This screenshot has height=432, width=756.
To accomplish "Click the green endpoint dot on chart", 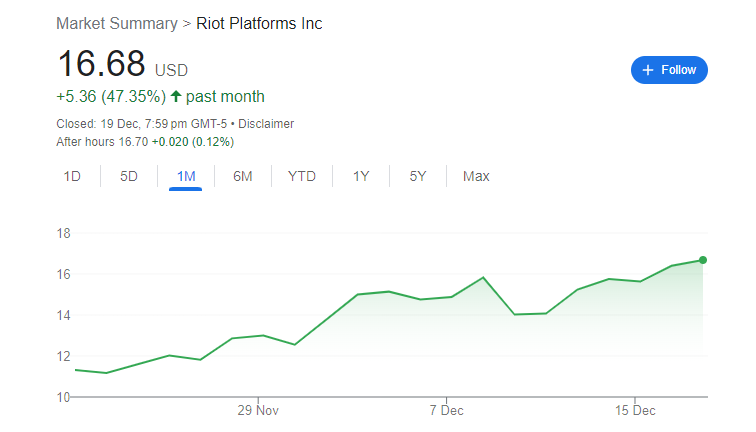I will tap(704, 260).
